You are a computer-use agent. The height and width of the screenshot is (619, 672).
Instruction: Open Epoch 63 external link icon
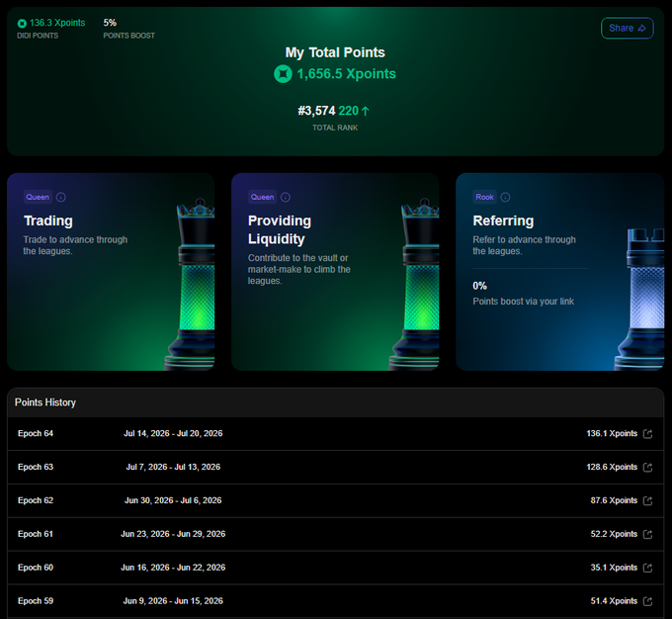(648, 467)
